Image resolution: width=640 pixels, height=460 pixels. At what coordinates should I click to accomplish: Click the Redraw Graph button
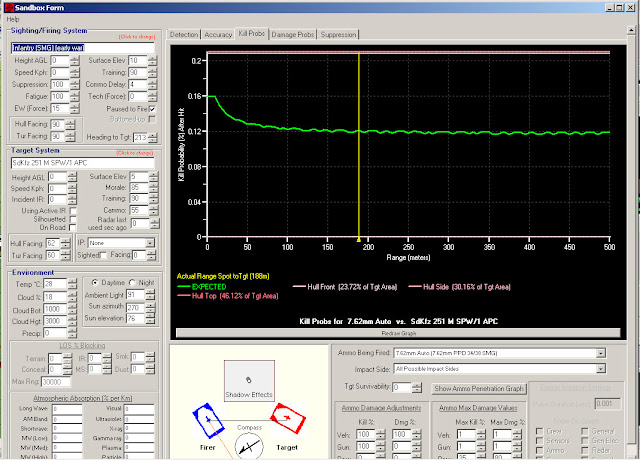(x=398, y=333)
